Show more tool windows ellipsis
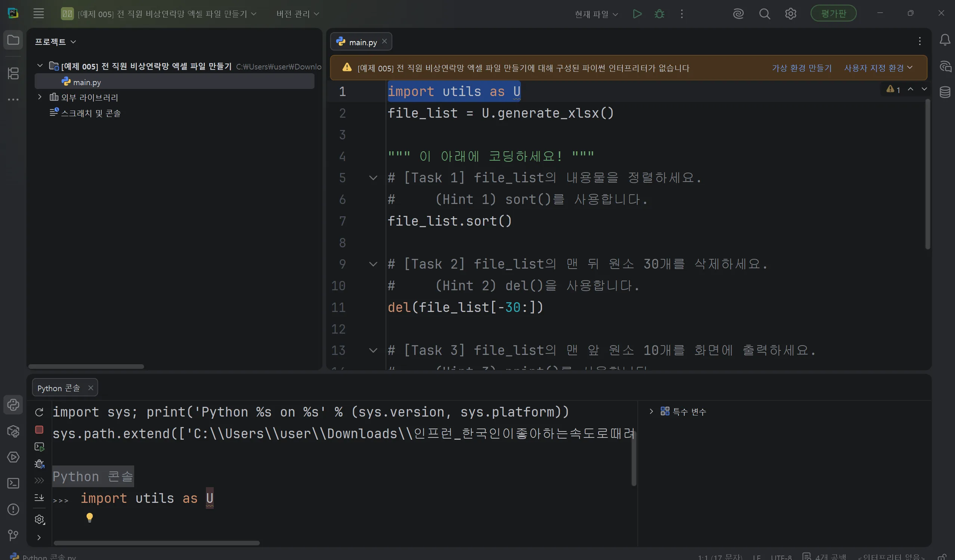955x560 pixels. coord(13,100)
